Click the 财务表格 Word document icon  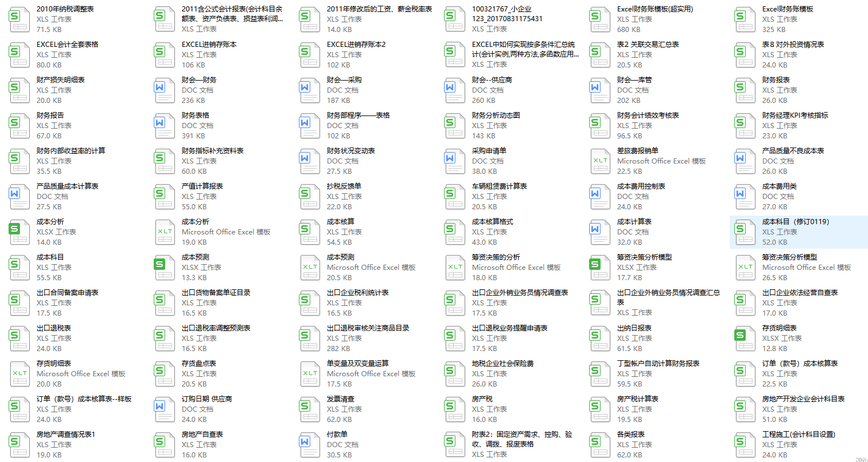165,126
